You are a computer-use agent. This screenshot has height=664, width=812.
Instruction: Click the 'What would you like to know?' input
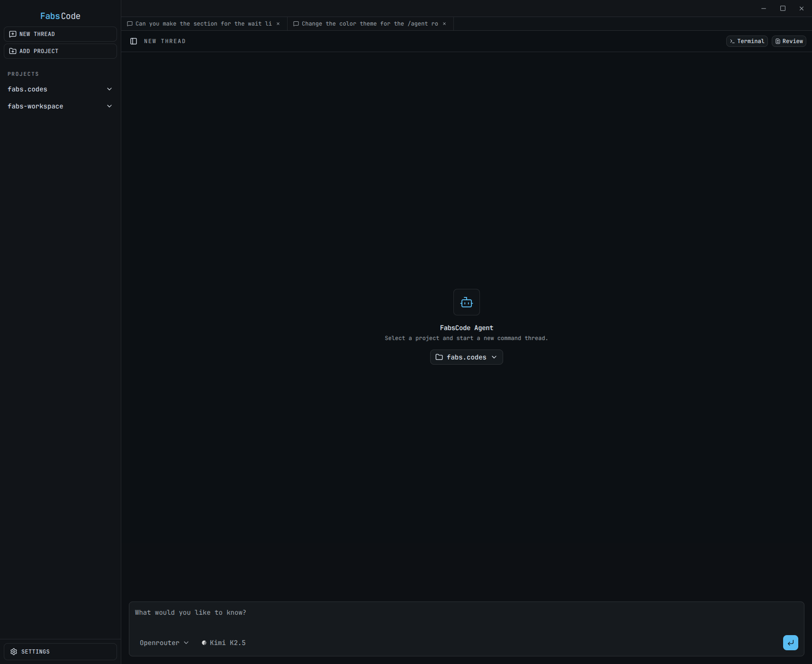(x=332, y=612)
